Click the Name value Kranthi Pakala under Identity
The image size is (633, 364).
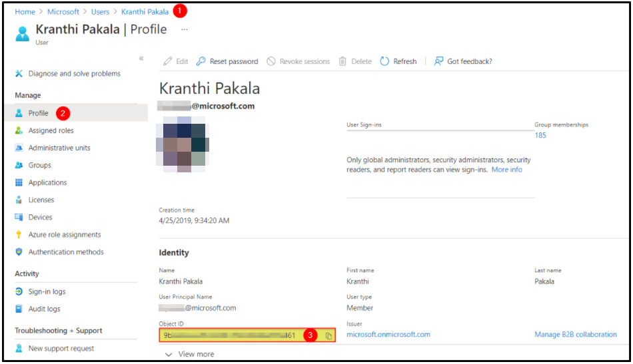[x=181, y=281]
